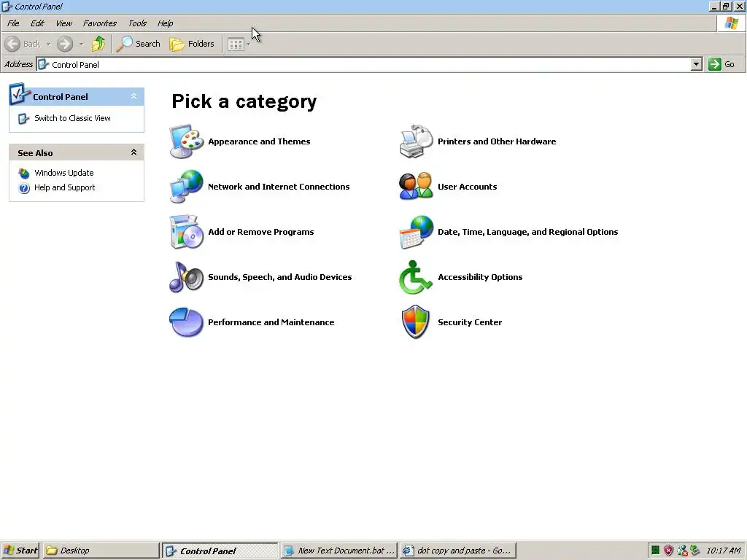Go up one folder level icon
Viewport: 747px width, 560px height.
[x=98, y=44]
